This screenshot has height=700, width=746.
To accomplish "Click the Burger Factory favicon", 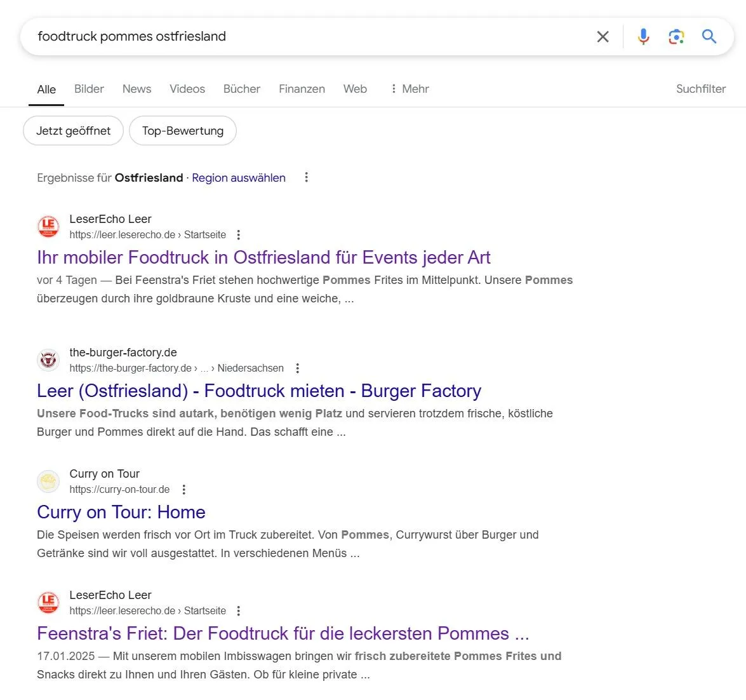I will tap(48, 360).
